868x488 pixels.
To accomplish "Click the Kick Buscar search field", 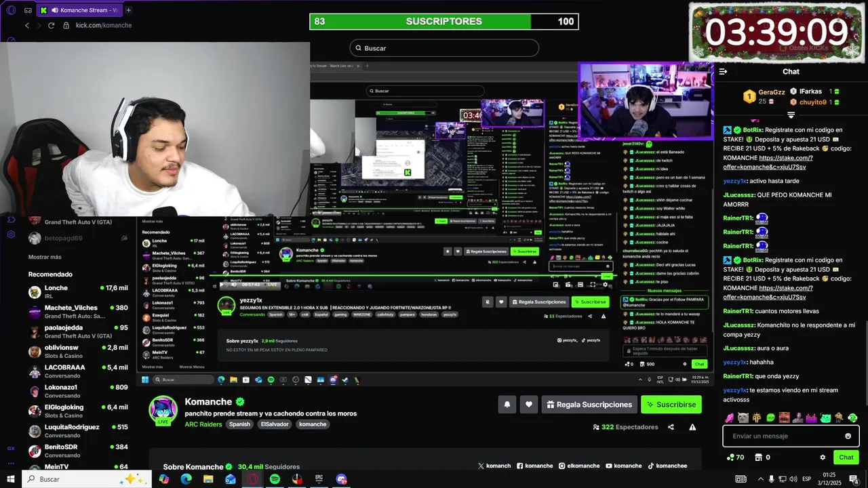I will click(444, 48).
